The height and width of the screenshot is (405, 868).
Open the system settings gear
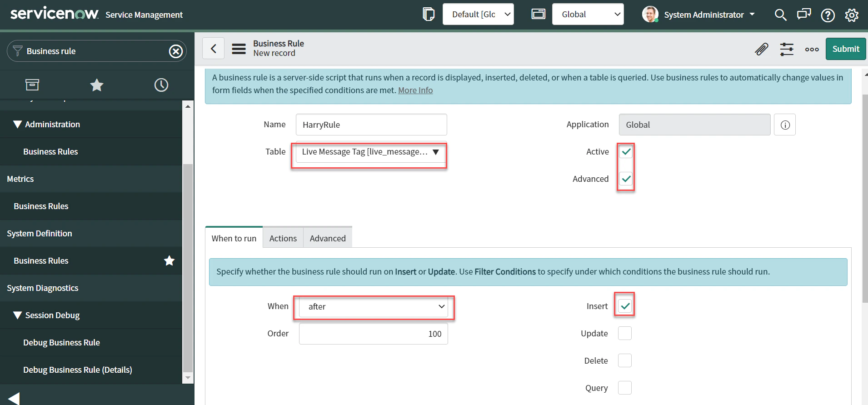[852, 15]
